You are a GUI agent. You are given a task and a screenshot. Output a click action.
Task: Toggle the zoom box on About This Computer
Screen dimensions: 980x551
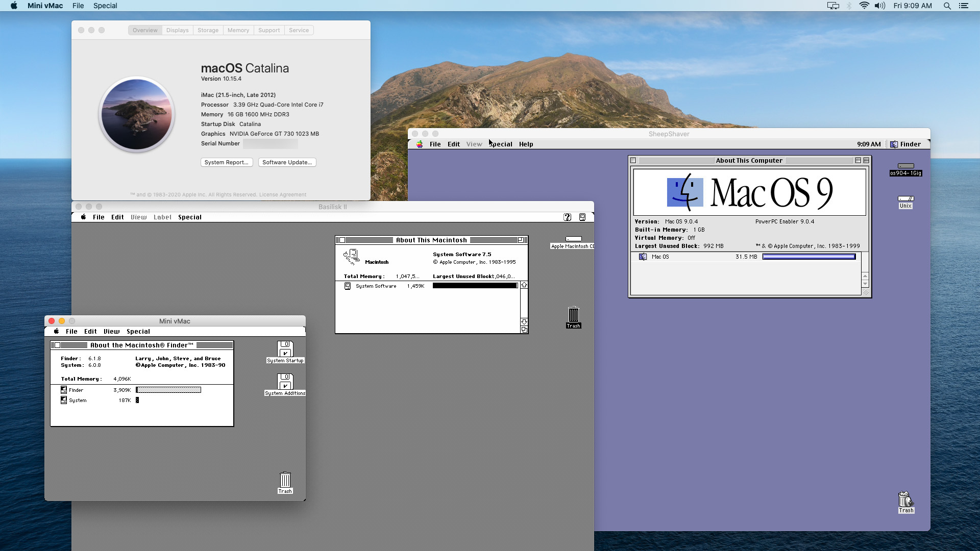tap(858, 160)
